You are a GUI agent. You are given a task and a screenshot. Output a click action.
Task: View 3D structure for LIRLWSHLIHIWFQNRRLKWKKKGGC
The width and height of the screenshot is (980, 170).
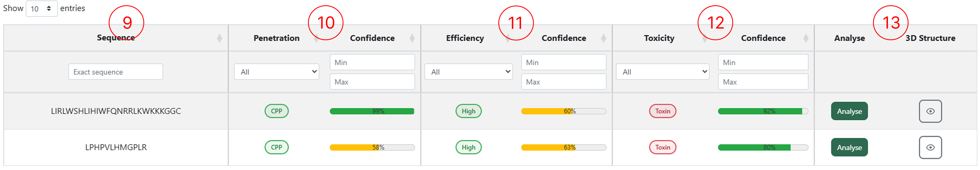tap(930, 111)
